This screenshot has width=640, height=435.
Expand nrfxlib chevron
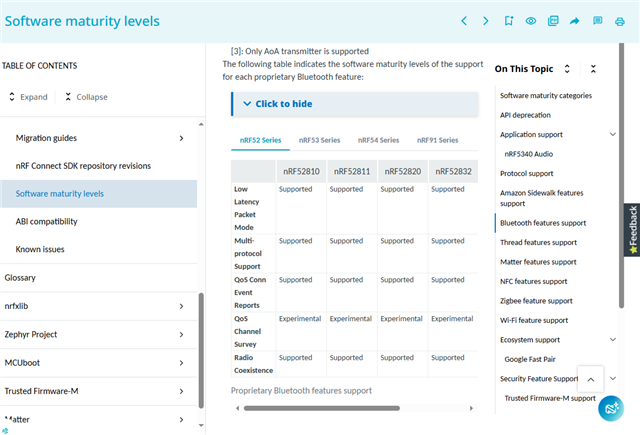pos(181,306)
